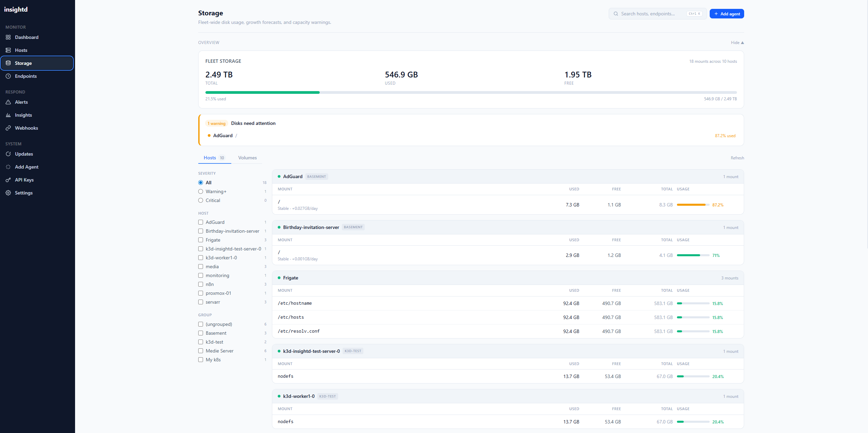Image resolution: width=868 pixels, height=433 pixels.
Task: Open the AdGuard warning entry
Action: point(471,135)
